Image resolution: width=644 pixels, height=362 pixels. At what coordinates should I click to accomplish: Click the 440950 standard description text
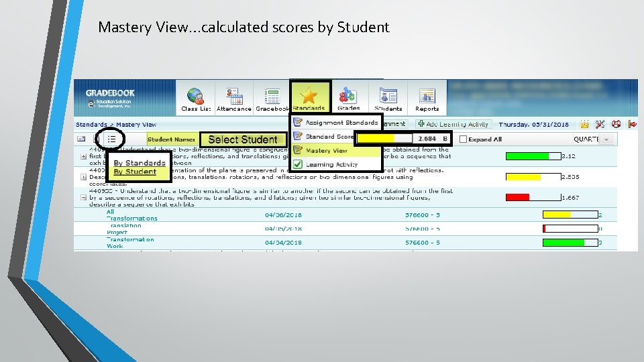coord(271,197)
